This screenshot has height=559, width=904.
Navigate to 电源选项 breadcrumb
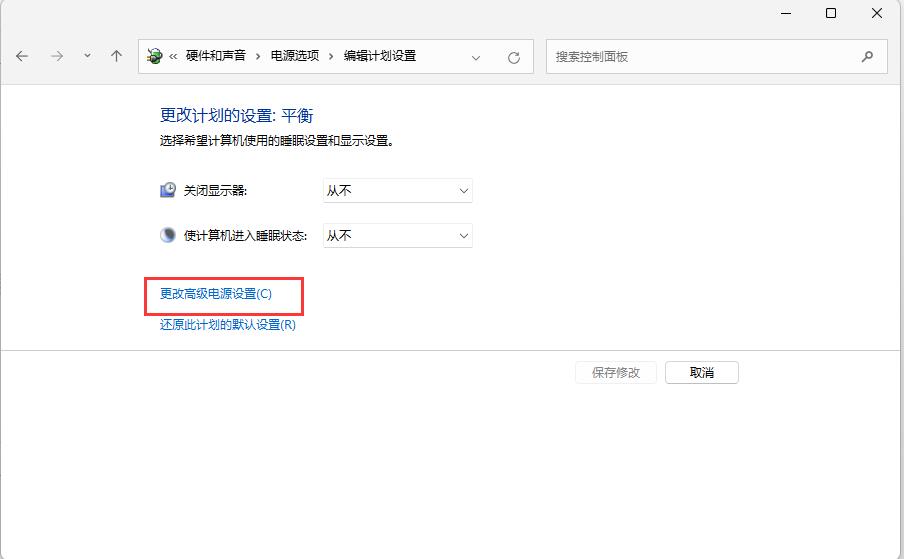295,57
